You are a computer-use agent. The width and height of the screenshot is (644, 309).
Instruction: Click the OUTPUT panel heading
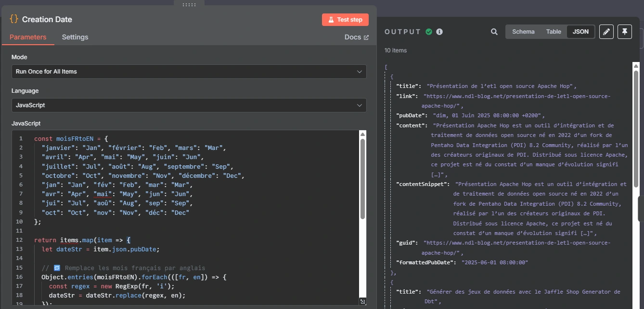(x=403, y=32)
